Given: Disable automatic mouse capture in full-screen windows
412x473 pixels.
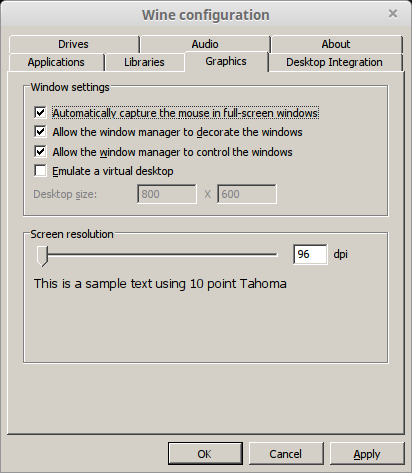Looking at the screenshot, I should tap(40, 113).
